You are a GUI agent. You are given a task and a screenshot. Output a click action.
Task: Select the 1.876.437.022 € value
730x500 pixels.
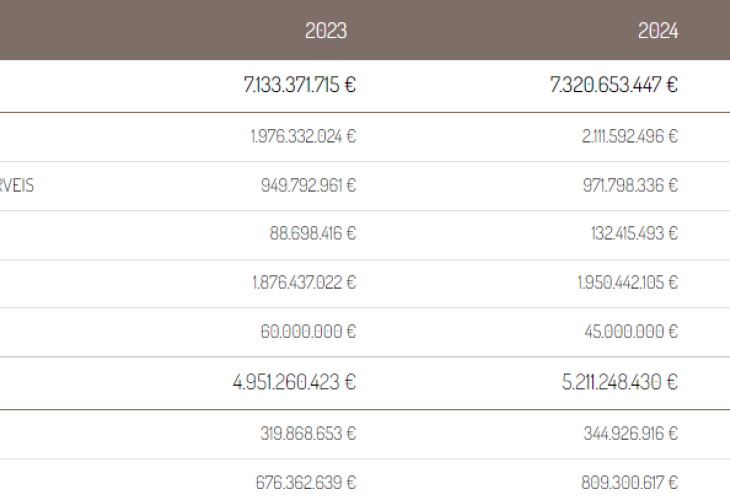[x=304, y=283]
